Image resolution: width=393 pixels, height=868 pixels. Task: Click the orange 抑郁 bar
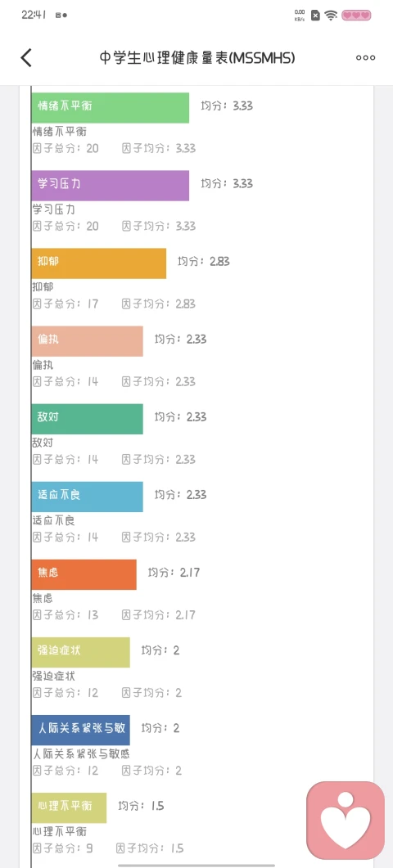tap(99, 263)
